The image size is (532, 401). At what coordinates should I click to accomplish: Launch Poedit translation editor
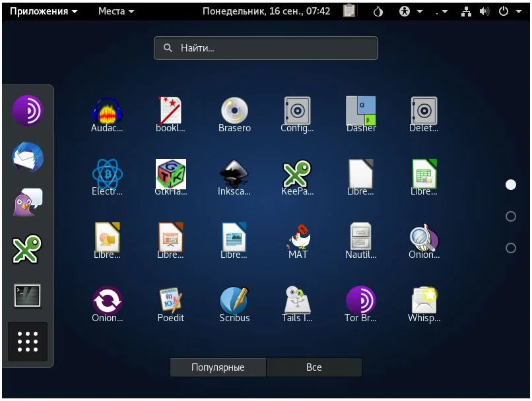(x=170, y=303)
